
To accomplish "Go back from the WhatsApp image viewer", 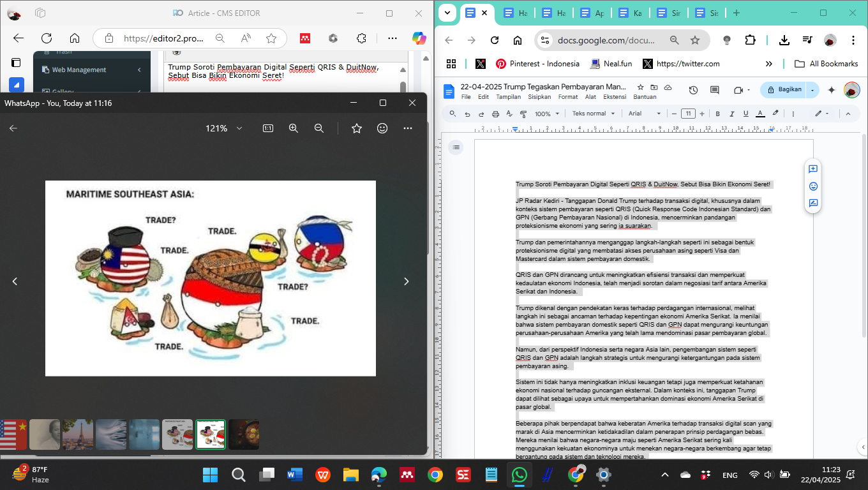I will (x=13, y=128).
